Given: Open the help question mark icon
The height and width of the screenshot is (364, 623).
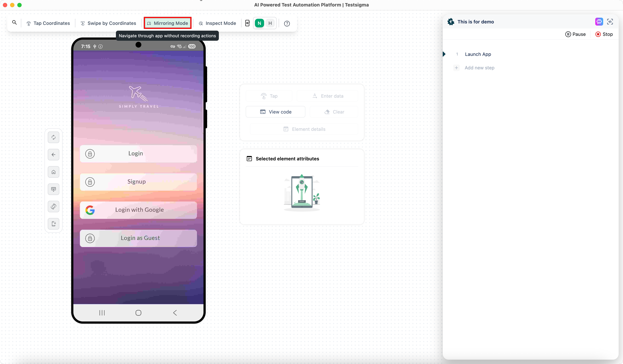Looking at the screenshot, I should click(x=287, y=23).
